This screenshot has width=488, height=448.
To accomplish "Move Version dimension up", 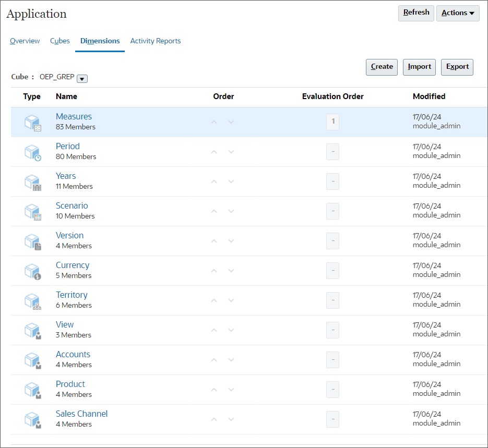I will (x=214, y=241).
